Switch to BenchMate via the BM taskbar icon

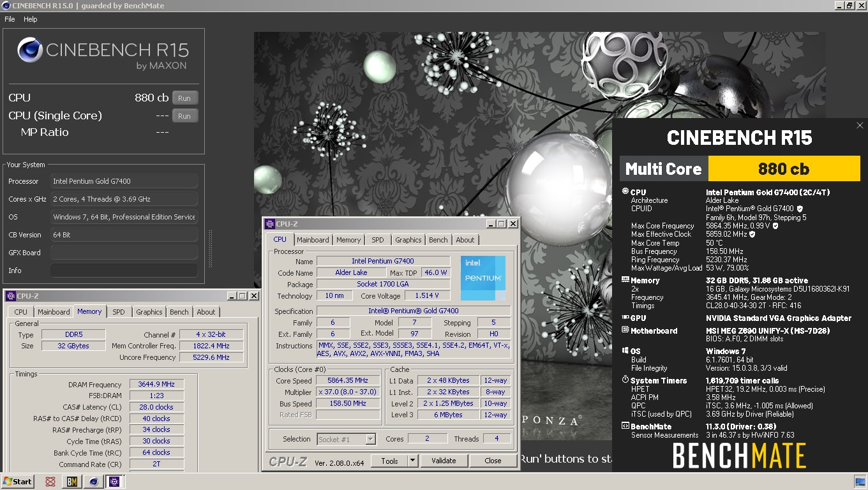tap(72, 482)
